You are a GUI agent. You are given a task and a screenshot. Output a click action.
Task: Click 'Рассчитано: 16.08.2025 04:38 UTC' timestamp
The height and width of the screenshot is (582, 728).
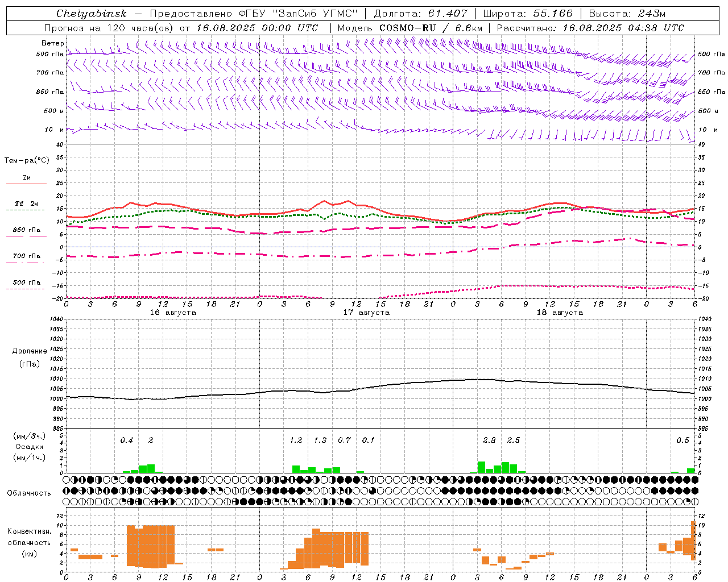tap(590, 28)
